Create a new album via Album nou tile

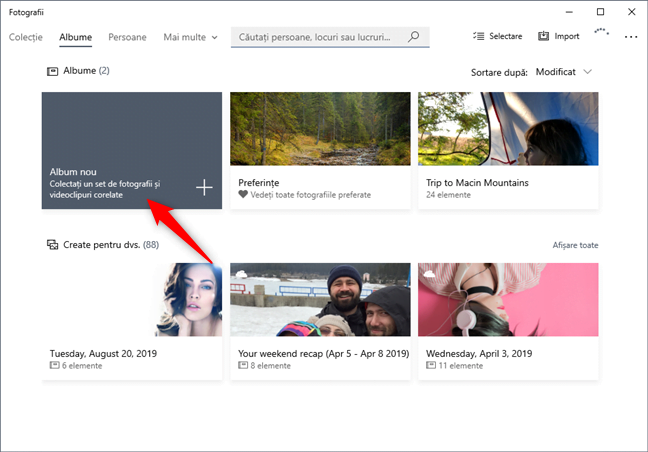[x=132, y=150]
